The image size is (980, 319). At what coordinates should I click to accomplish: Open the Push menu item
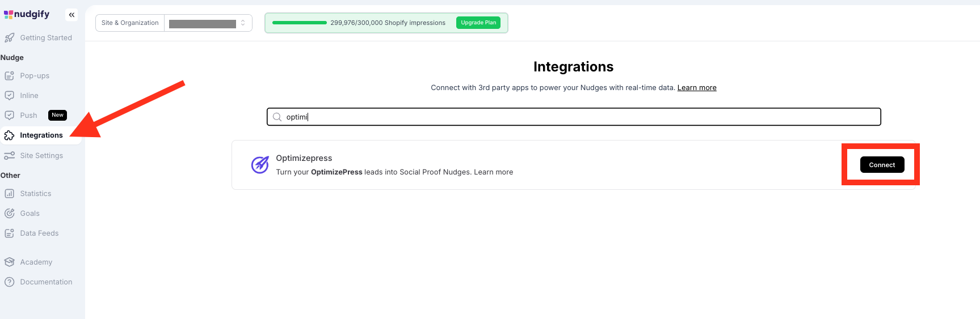[x=28, y=116]
